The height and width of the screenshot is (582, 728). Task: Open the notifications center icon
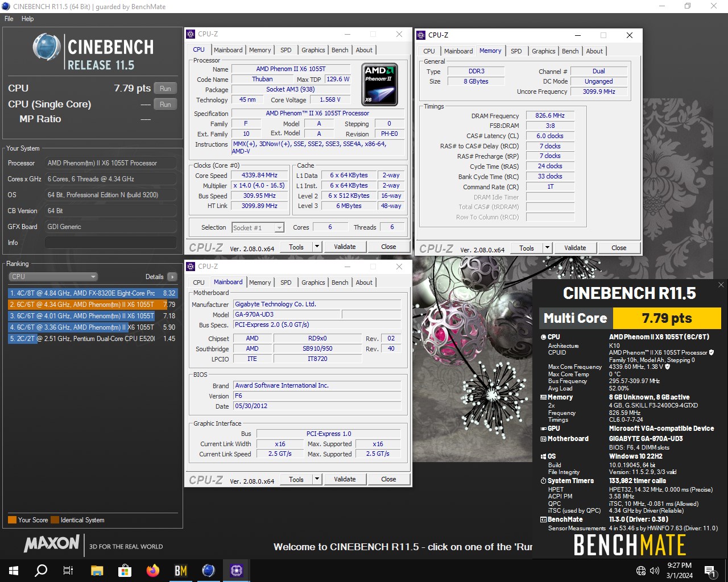[710, 571]
